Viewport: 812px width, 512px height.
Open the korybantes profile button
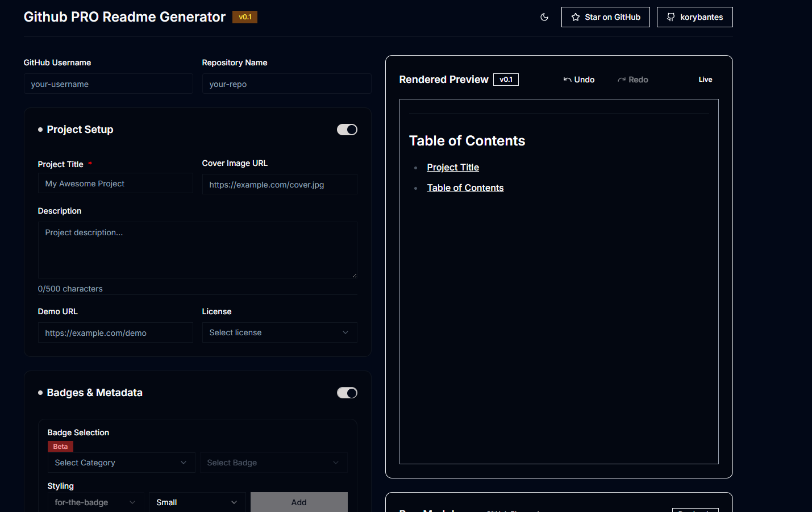click(x=695, y=17)
